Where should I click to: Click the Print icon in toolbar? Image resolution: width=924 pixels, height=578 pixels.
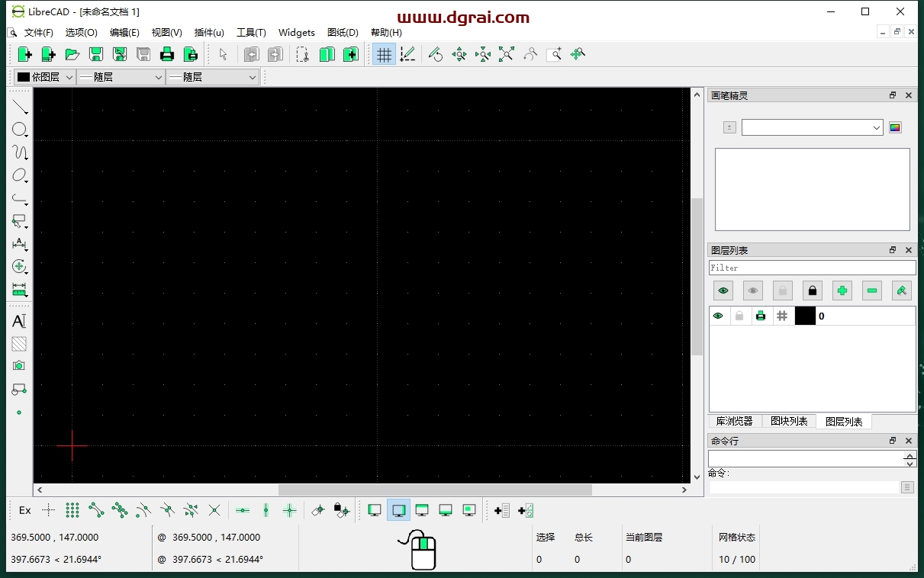pyautogui.click(x=167, y=54)
